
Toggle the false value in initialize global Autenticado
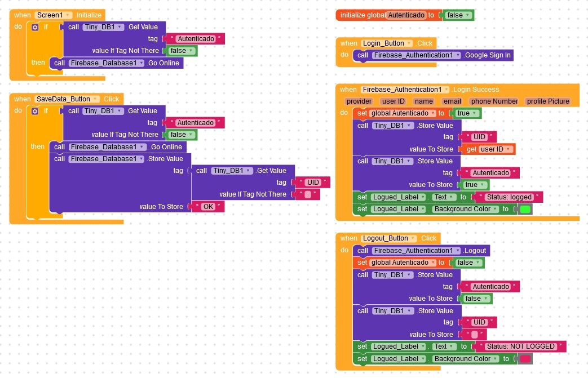(x=459, y=15)
